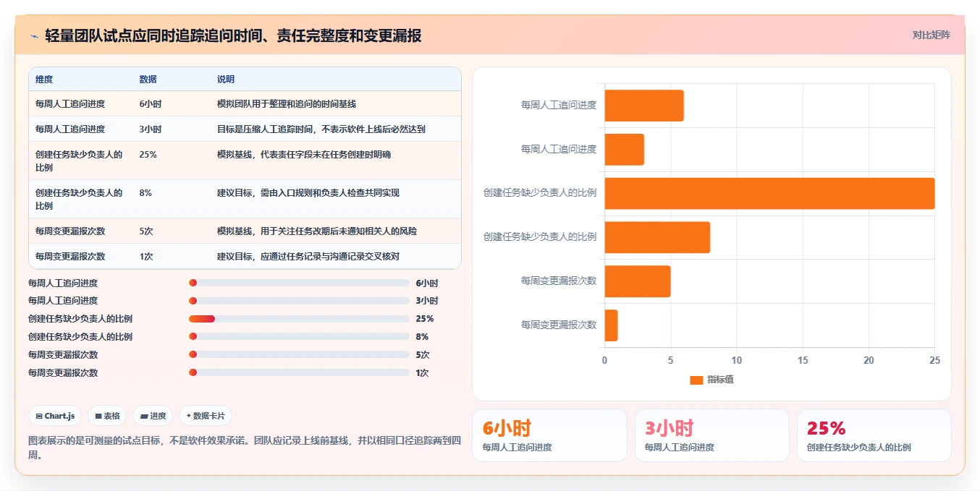Viewport: 980px width, 491px height.
Task: Open the orange 6小时 data card
Action: [x=549, y=435]
